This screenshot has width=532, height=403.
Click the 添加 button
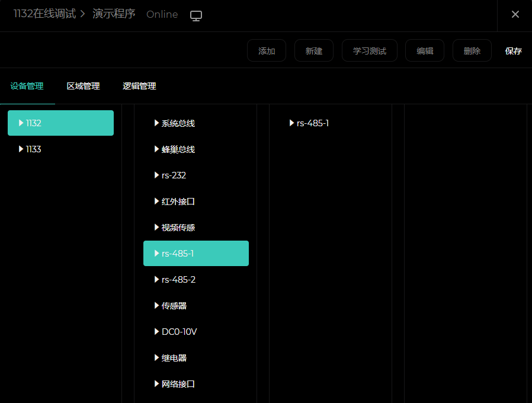point(267,50)
